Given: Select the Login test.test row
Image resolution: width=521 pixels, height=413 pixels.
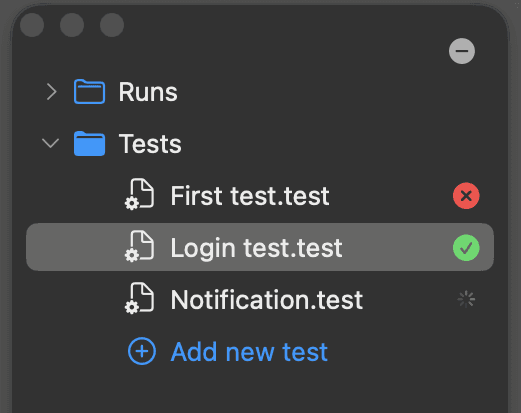Looking at the screenshot, I should pos(260,247).
